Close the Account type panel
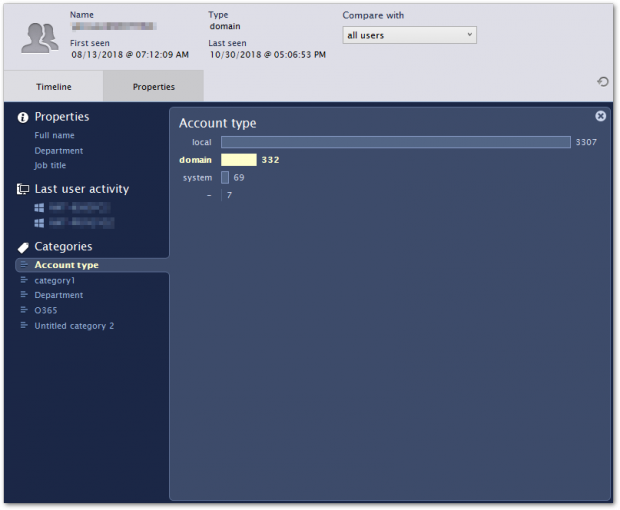620x510 pixels. click(x=600, y=116)
